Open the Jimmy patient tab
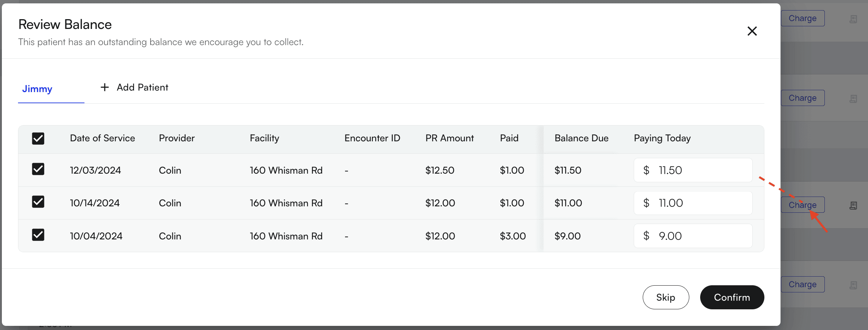 coord(37,89)
